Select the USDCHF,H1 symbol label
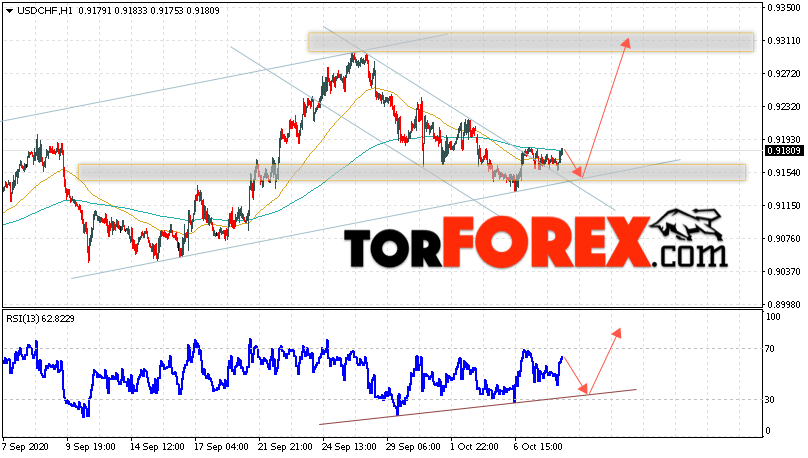The image size is (808, 458). [45, 11]
